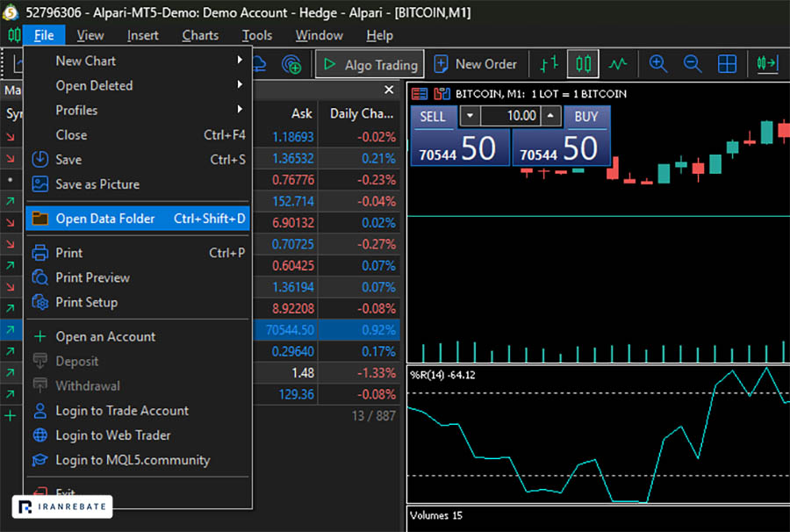Click the 10.00 volume input field
This screenshot has height=532, width=790.
[510, 116]
